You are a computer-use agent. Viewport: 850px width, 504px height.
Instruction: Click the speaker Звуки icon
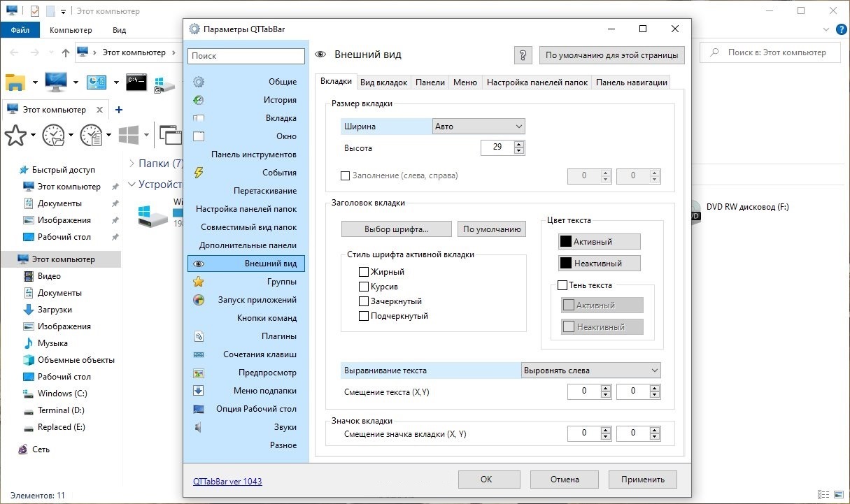[199, 427]
